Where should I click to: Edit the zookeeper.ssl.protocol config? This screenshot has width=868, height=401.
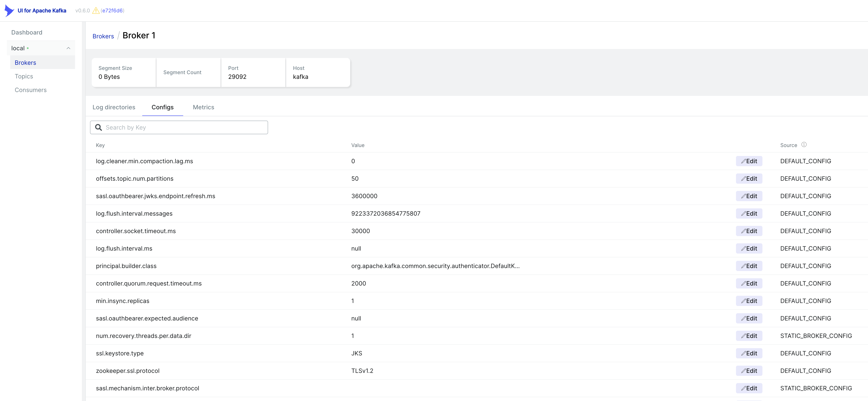pos(749,371)
